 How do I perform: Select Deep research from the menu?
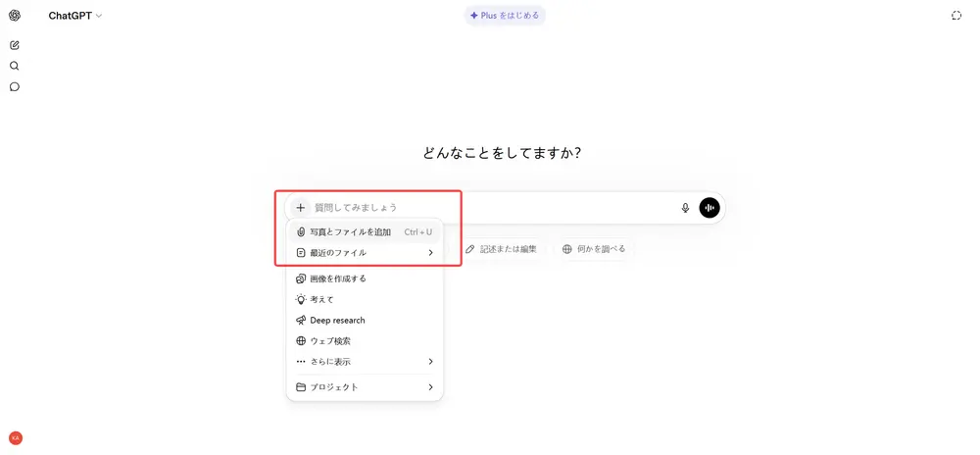click(x=365, y=320)
